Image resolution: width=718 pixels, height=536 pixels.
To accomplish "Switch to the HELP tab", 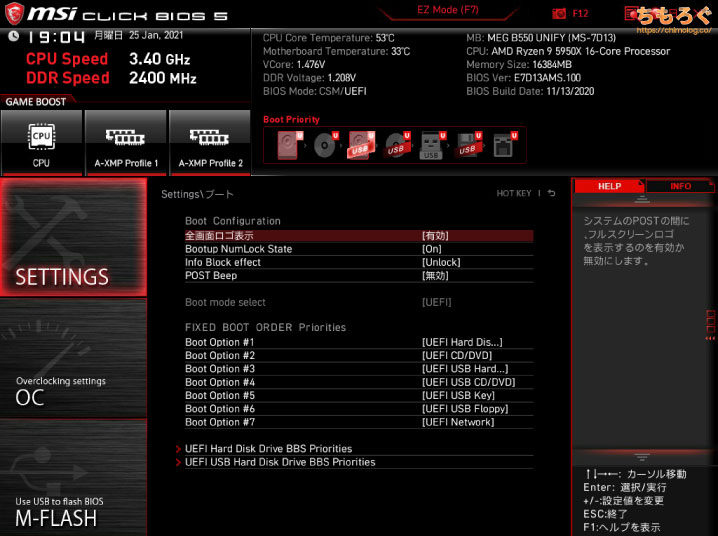I will click(609, 186).
